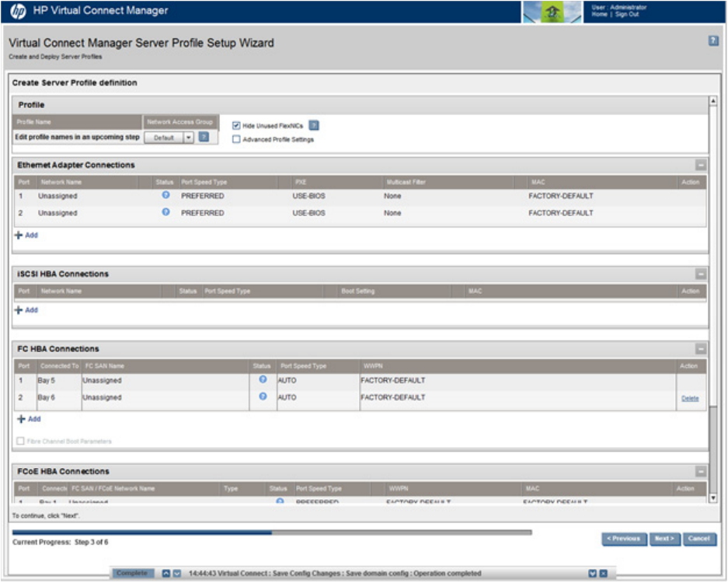728x583 pixels.
Task: Click WWPN header in FC HBA table
Action: coord(373,366)
